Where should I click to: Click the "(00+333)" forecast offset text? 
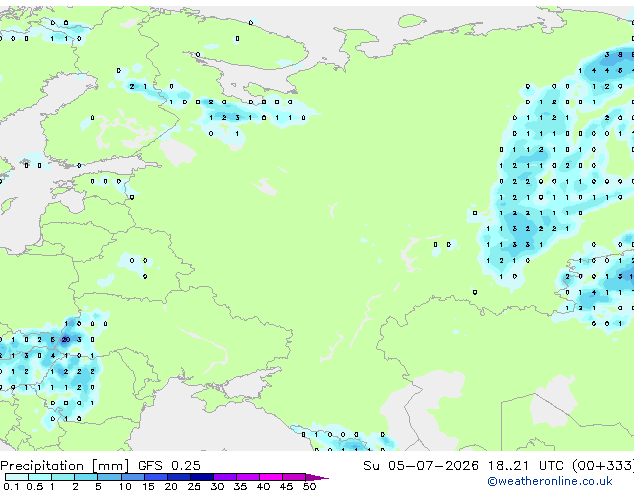tap(603, 466)
